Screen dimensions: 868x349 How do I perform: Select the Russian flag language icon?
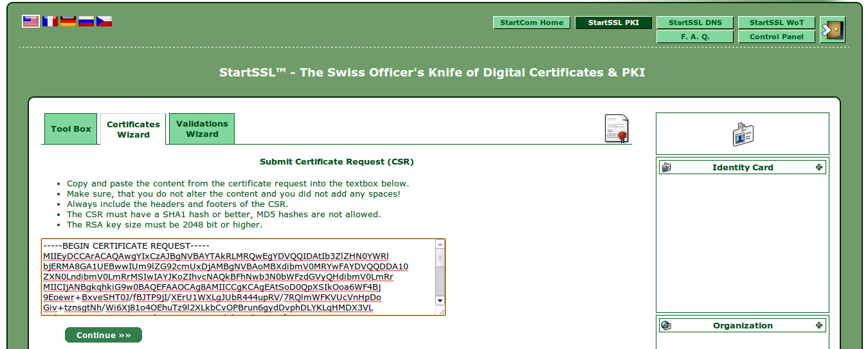click(86, 21)
